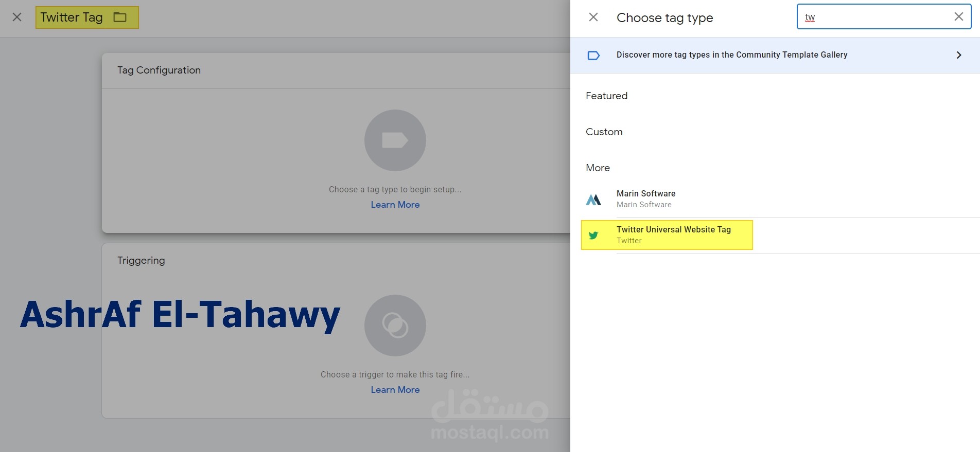Click the Twitter Tag name field
Screen dimensions: 980x452
click(72, 17)
